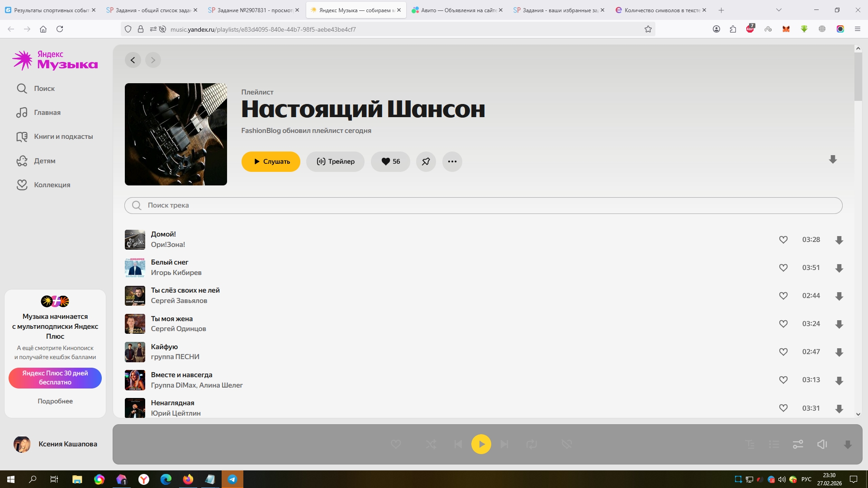The height and width of the screenshot is (488, 868).
Task: Download the track Ты слёз своих не лей
Action: (x=839, y=296)
